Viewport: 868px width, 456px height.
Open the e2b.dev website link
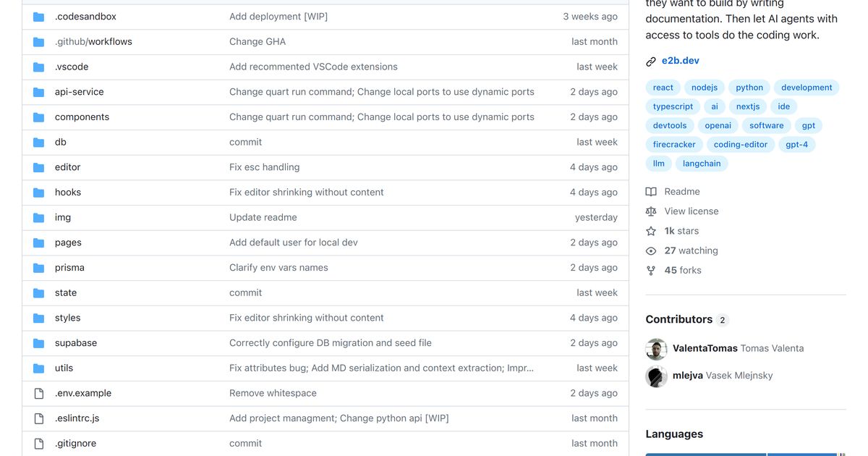(x=680, y=60)
